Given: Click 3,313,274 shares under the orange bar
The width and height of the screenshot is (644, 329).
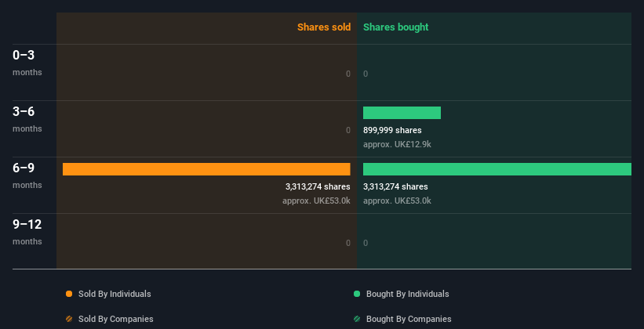Looking at the screenshot, I should click(x=318, y=186).
